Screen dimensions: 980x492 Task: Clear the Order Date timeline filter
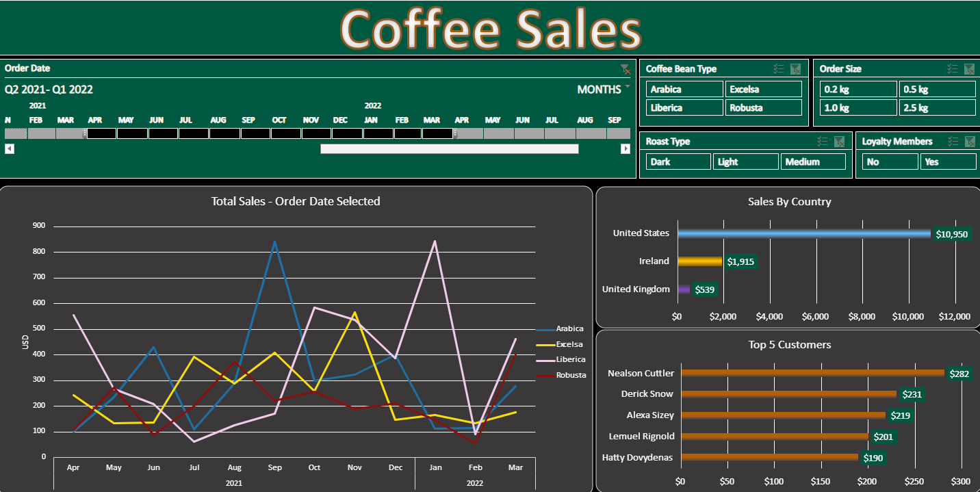click(625, 68)
